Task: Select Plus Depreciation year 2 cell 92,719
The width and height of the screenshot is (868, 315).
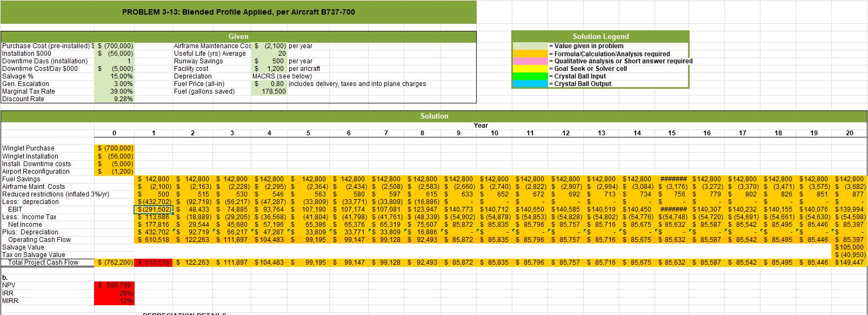Action: tap(193, 232)
